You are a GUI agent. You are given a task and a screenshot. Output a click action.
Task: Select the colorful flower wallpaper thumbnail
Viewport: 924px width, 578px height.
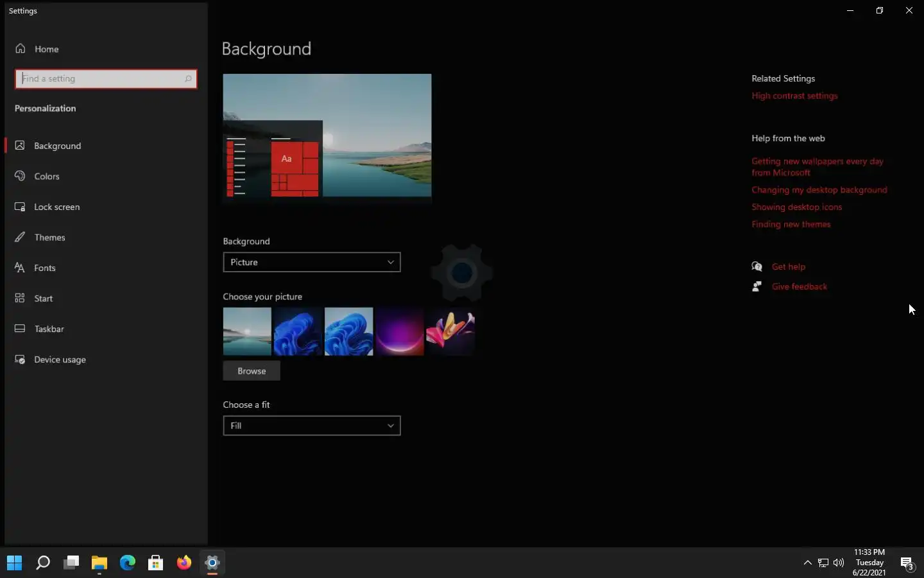[x=450, y=331]
